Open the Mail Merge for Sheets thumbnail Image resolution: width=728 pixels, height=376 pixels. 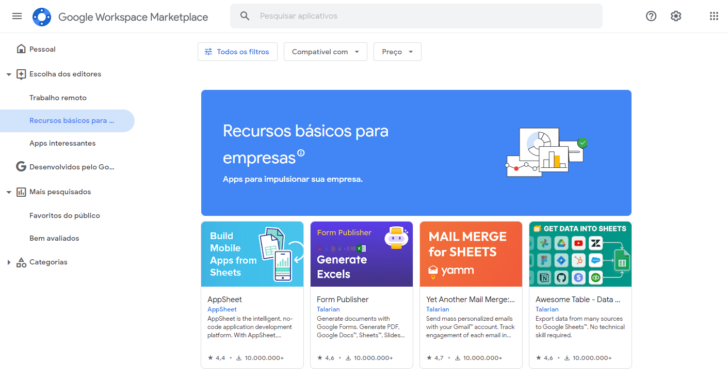point(471,254)
